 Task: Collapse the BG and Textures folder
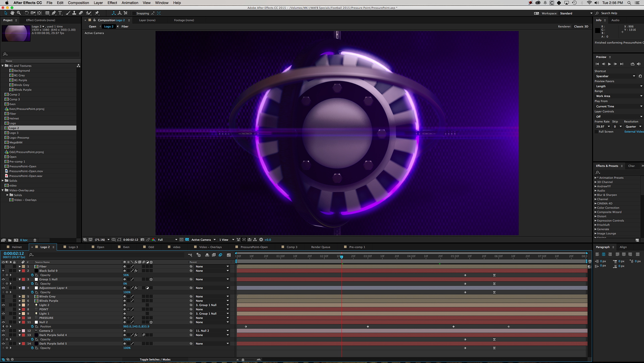3,66
